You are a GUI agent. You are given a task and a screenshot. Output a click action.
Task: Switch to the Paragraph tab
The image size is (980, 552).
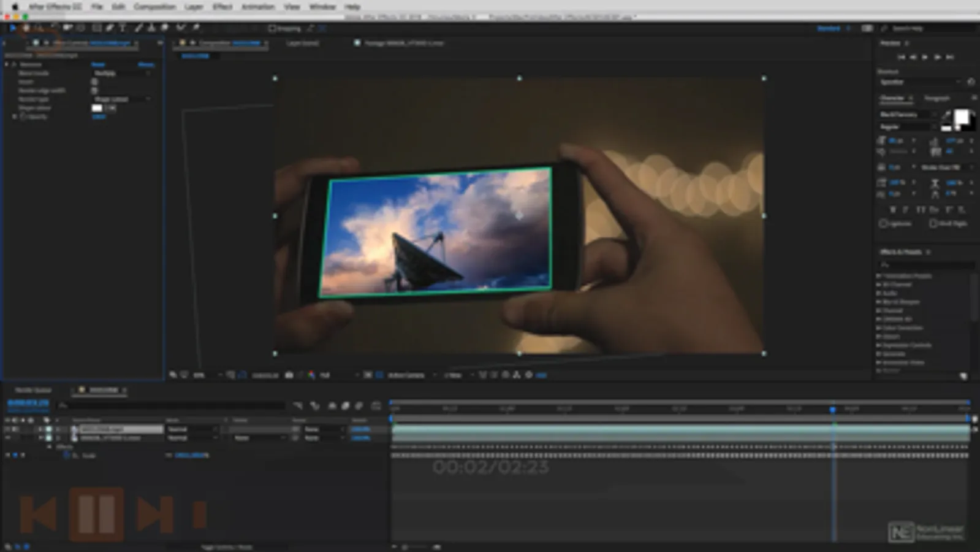[x=936, y=98]
